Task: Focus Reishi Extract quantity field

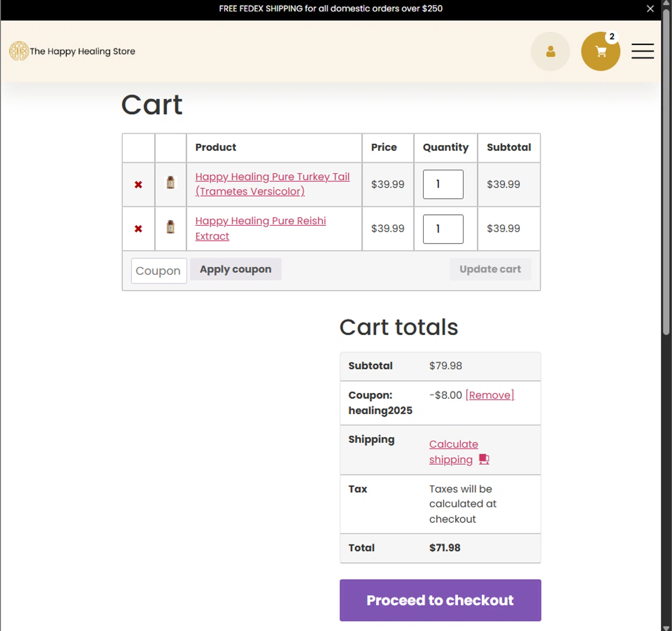Action: 443,229
